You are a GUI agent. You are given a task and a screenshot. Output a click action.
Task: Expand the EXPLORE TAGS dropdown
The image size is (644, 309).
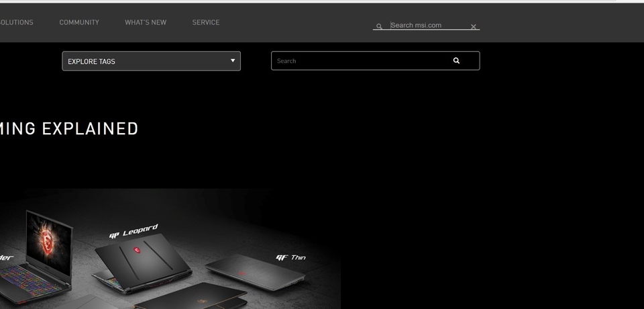(x=151, y=61)
